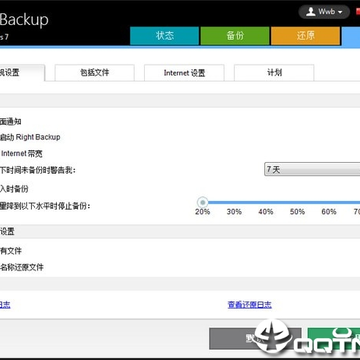The width and height of the screenshot is (360, 360).
Task: Click the 入时备份 option text
Action: coord(14,189)
